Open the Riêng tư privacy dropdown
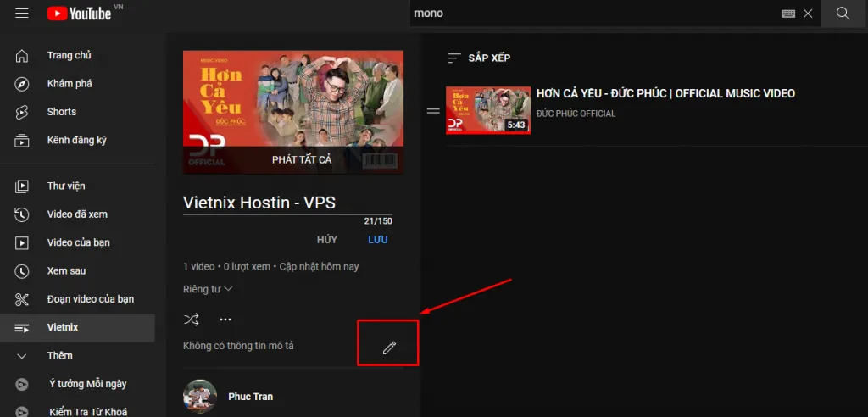The height and width of the screenshot is (417, 868). pyautogui.click(x=209, y=289)
